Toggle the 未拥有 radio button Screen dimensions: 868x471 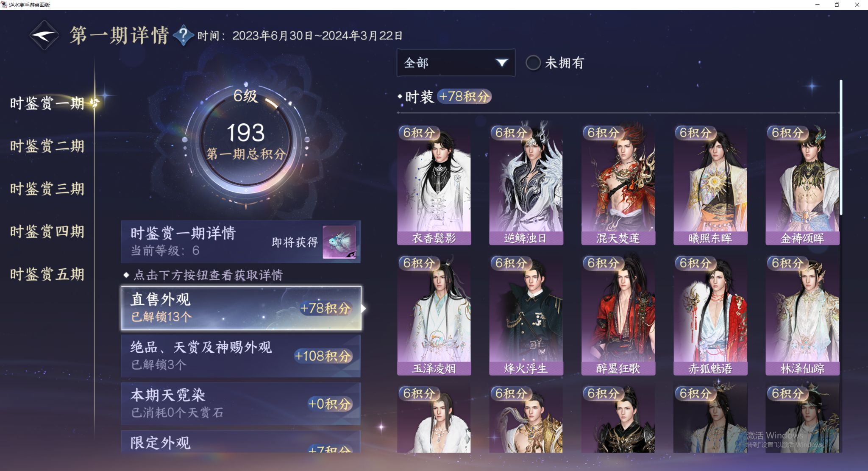[533, 63]
